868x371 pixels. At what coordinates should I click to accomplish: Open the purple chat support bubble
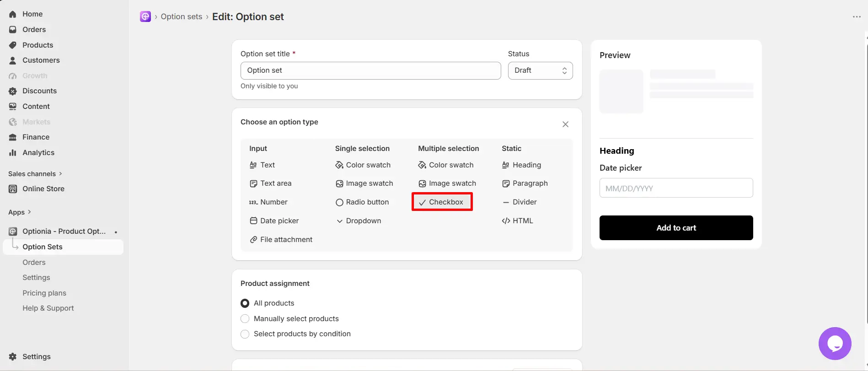835,344
